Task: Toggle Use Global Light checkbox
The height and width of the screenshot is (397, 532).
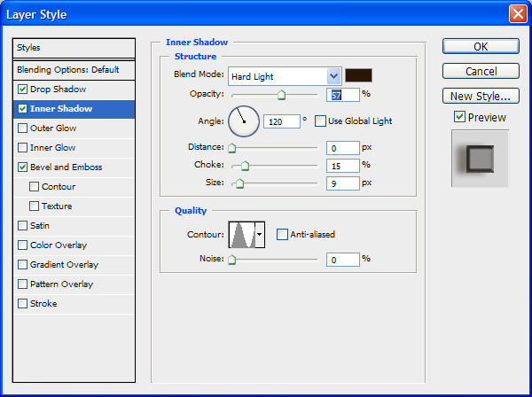Action: click(x=321, y=121)
